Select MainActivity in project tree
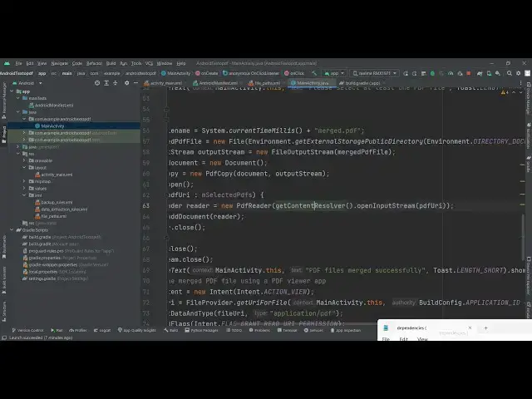 tap(52, 126)
